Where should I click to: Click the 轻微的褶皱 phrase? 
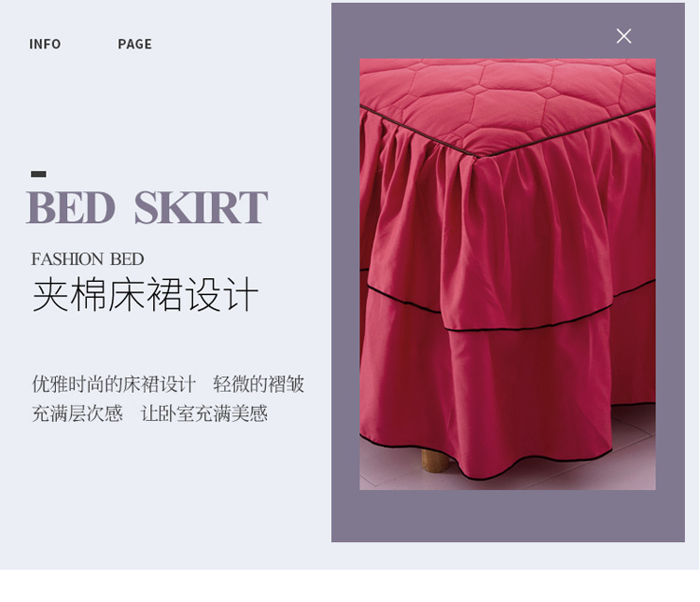259,384
